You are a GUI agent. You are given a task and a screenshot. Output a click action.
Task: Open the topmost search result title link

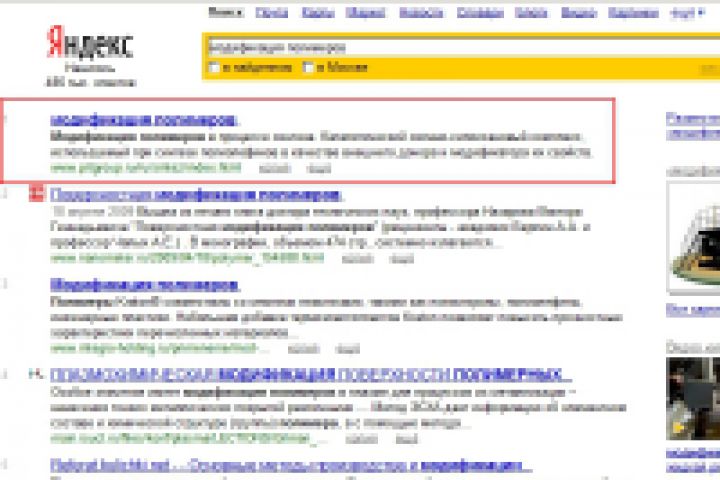[x=144, y=120]
